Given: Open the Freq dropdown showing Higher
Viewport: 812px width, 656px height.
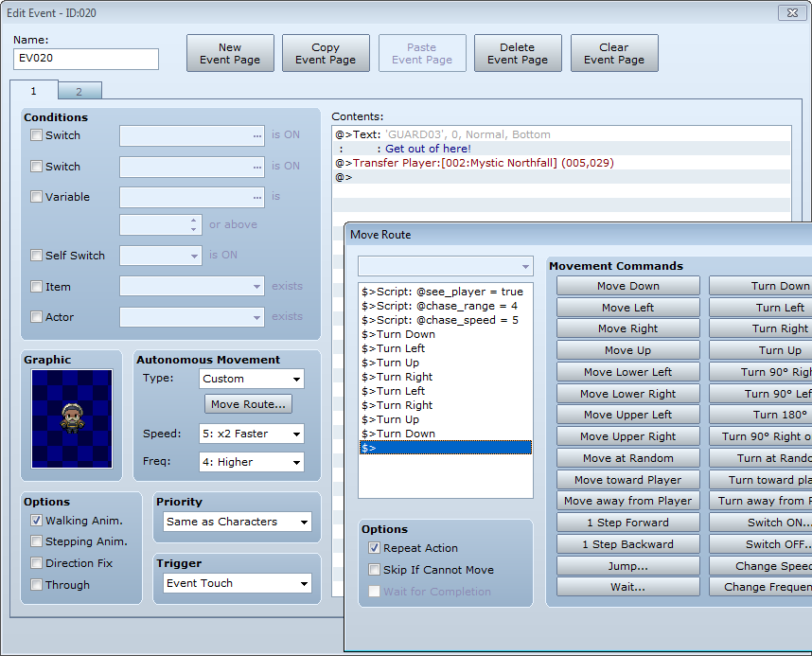Looking at the screenshot, I should (252, 462).
